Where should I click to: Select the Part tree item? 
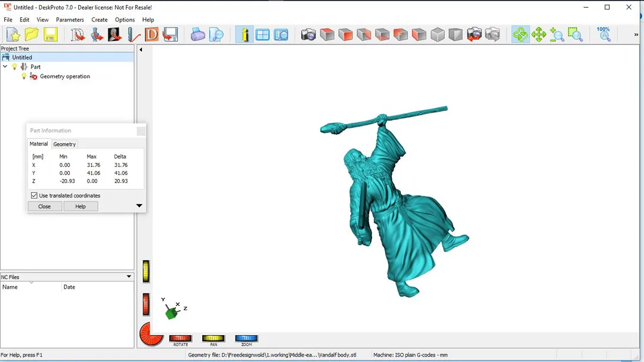click(x=35, y=67)
